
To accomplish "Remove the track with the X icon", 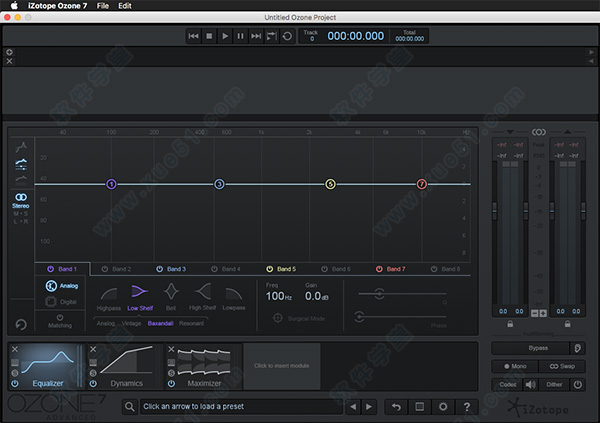I will click(x=10, y=61).
